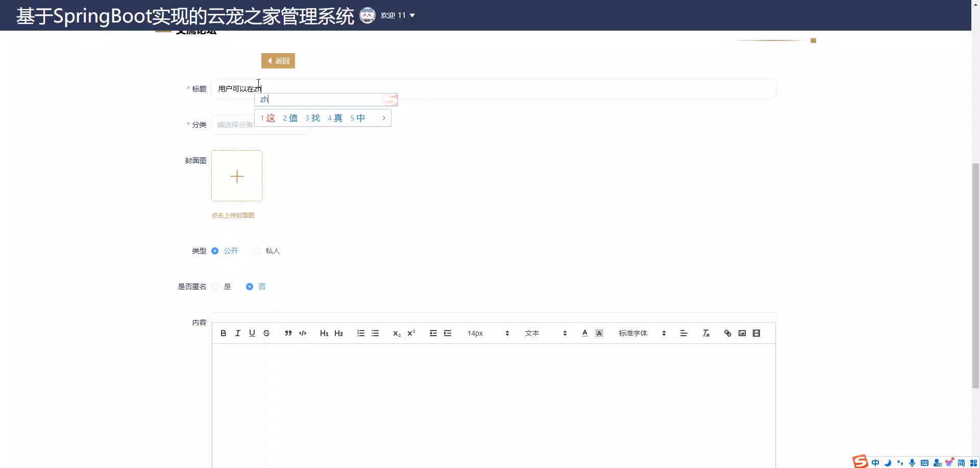Insert an image into the content
The image size is (980, 468).
[x=742, y=333]
